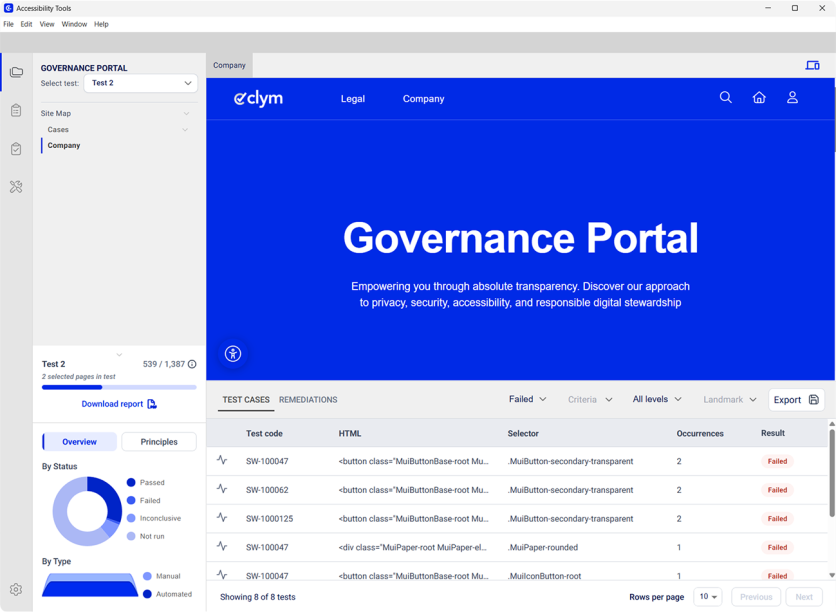Open the Failed status filter dropdown

coord(527,400)
